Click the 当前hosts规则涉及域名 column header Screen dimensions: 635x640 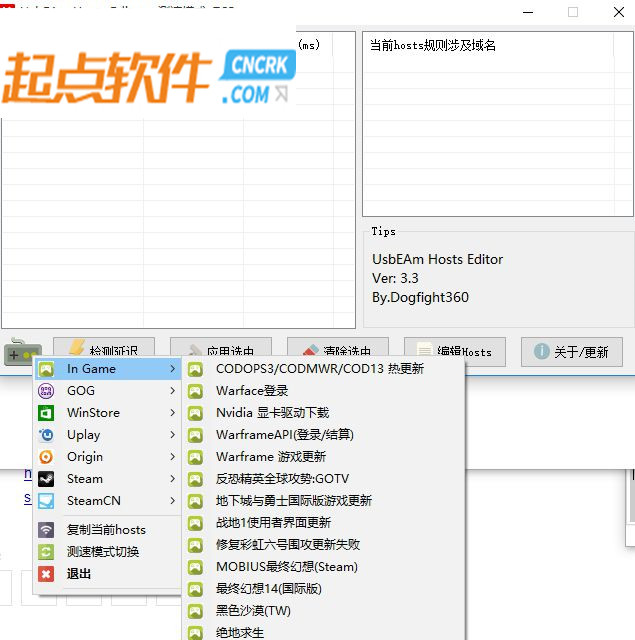(x=488, y=45)
